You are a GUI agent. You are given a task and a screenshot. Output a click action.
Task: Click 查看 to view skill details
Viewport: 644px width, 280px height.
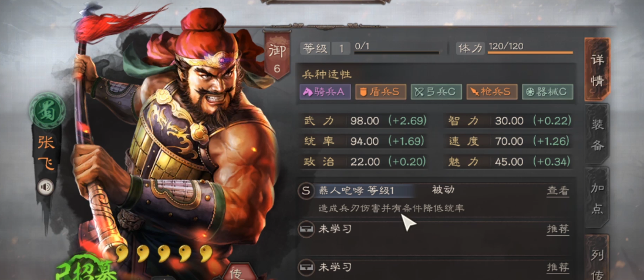(x=558, y=191)
